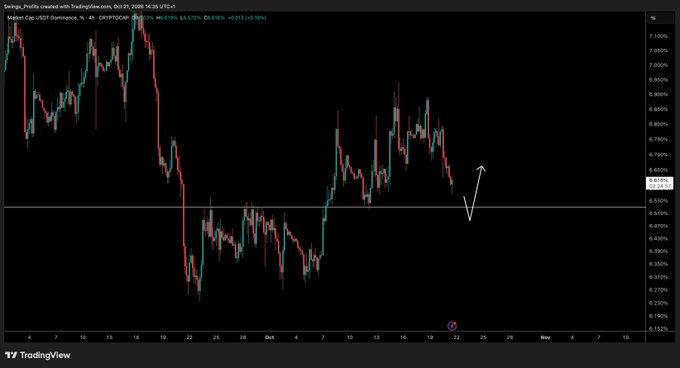Click the 6.430% price scale label
Screen dimensions: 680x368
(x=658, y=238)
